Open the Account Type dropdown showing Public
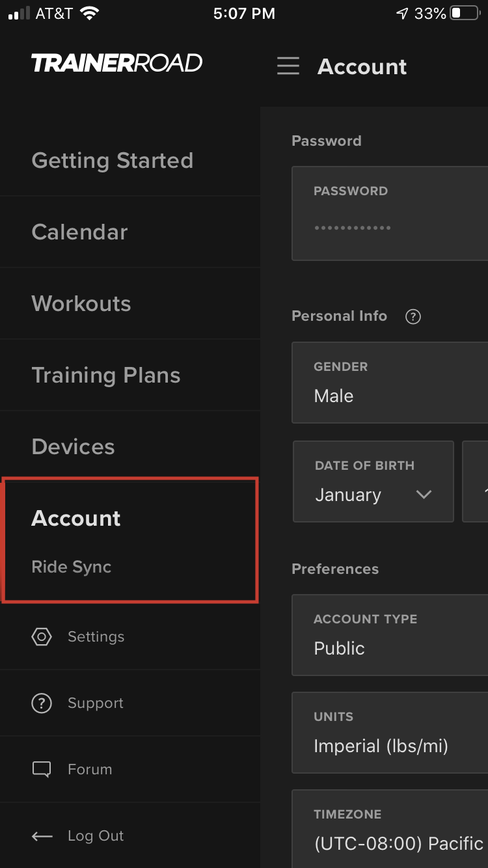This screenshot has height=868, width=488. (x=390, y=635)
